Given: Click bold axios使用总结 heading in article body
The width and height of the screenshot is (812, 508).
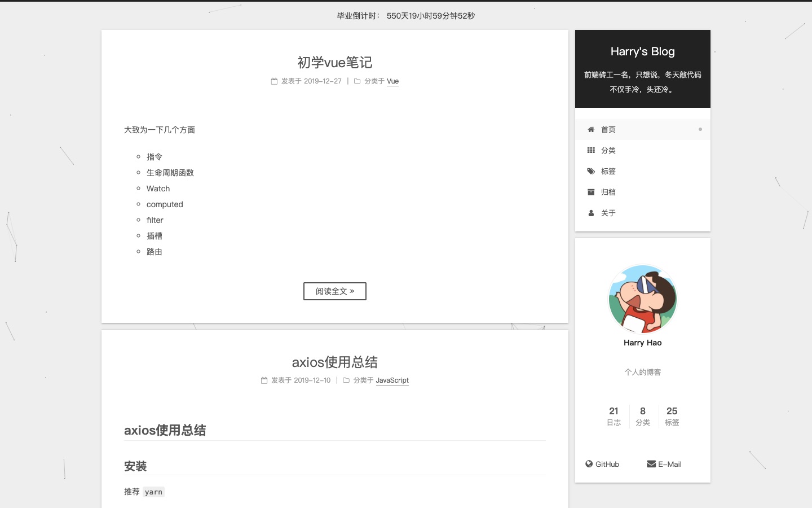Looking at the screenshot, I should pyautogui.click(x=165, y=430).
